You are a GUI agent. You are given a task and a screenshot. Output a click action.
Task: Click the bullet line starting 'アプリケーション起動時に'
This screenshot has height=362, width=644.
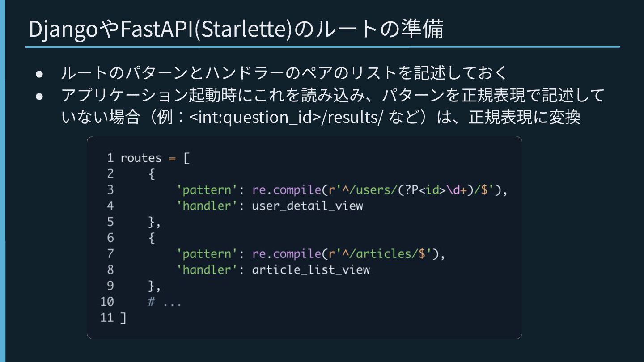333,95
